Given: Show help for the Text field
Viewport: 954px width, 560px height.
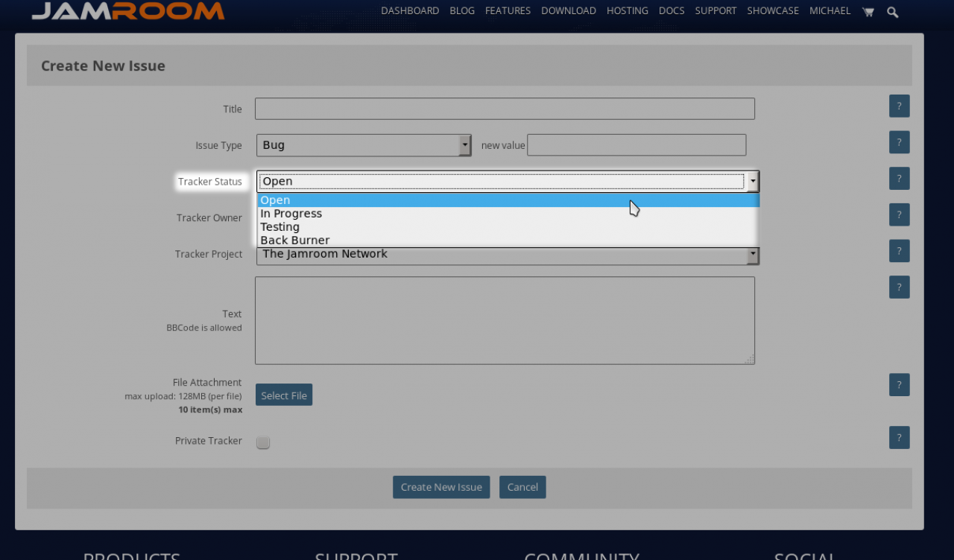Looking at the screenshot, I should click(x=899, y=287).
